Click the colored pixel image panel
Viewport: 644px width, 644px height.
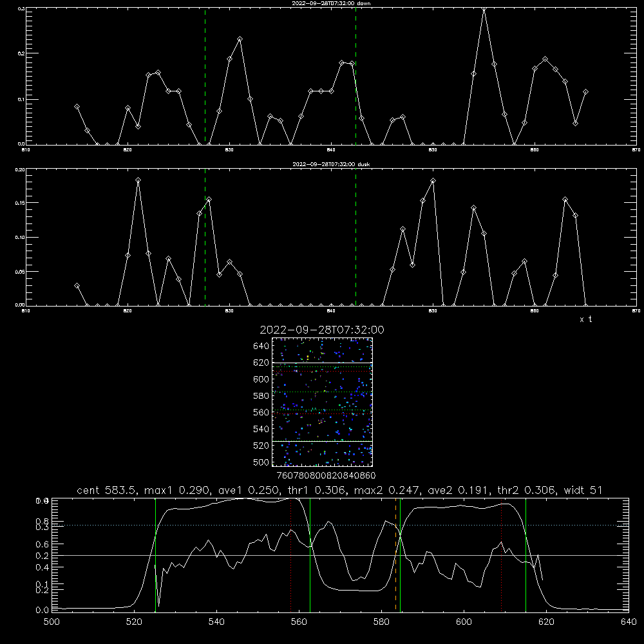tap(322, 402)
